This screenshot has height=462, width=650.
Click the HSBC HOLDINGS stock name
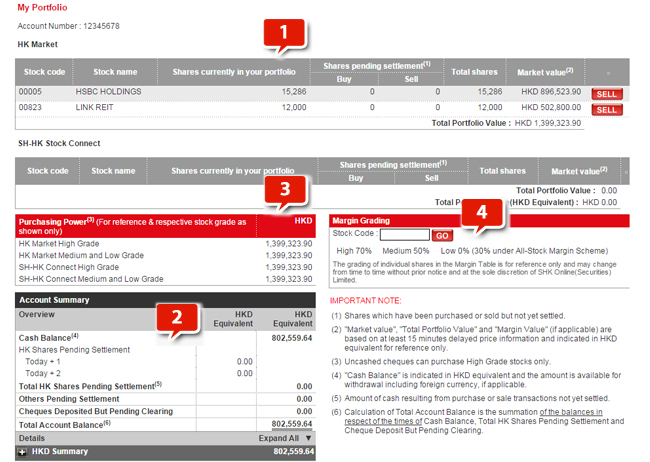(108, 92)
